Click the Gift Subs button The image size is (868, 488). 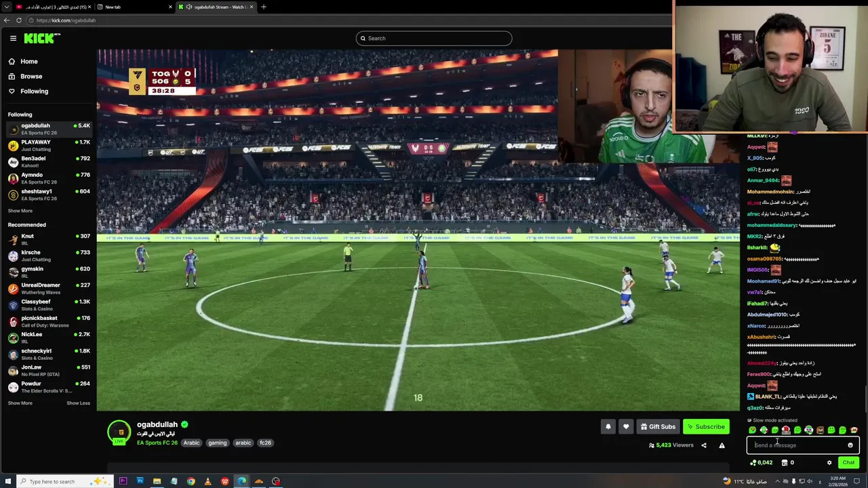[x=658, y=426]
